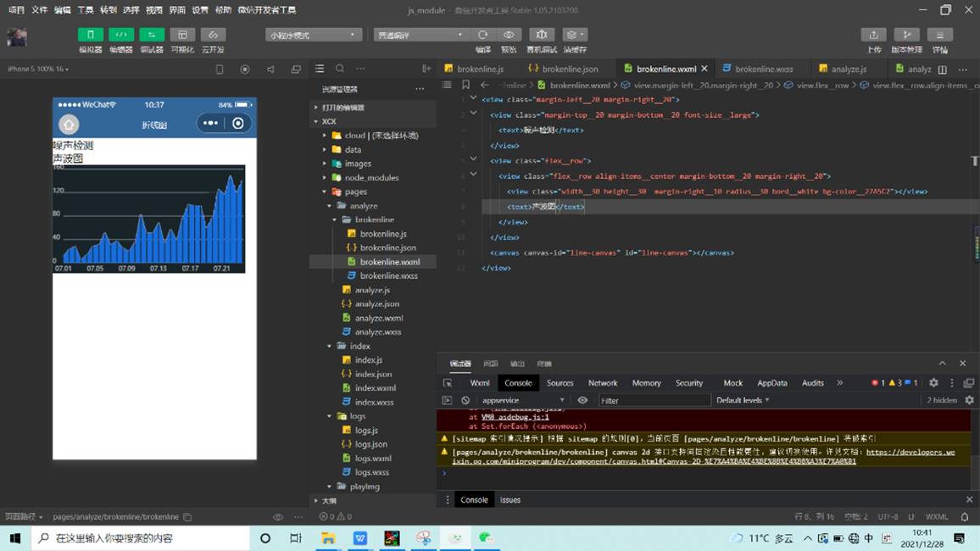Collapse the XCX project root
Image resolution: width=980 pixels, height=551 pixels.
[x=373, y=121]
